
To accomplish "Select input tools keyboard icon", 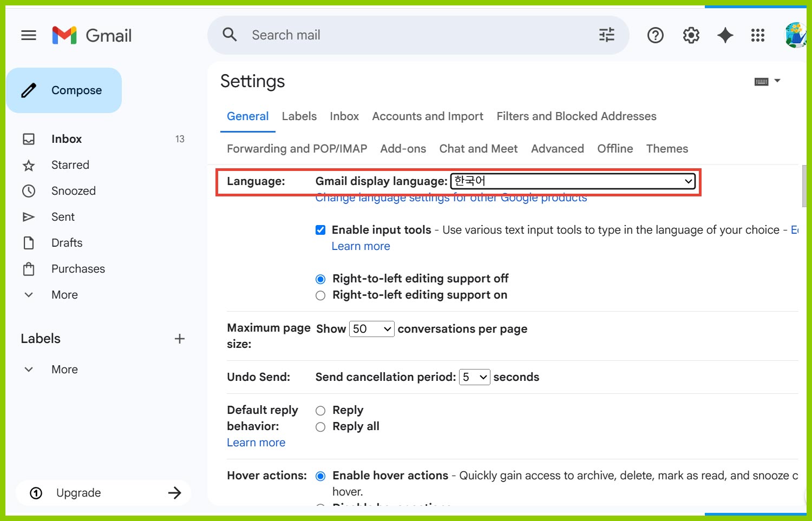I will click(x=761, y=82).
